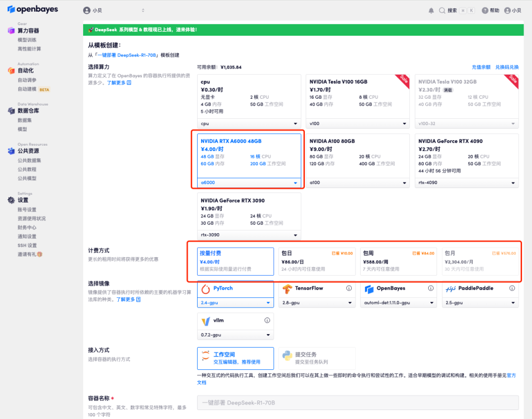Select 提交任务 access mode

click(317, 358)
